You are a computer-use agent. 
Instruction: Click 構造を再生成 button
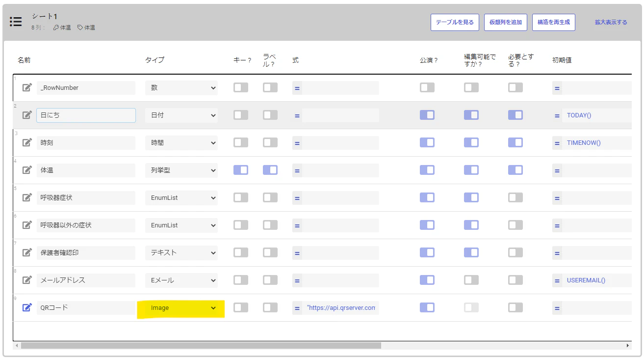click(x=553, y=22)
